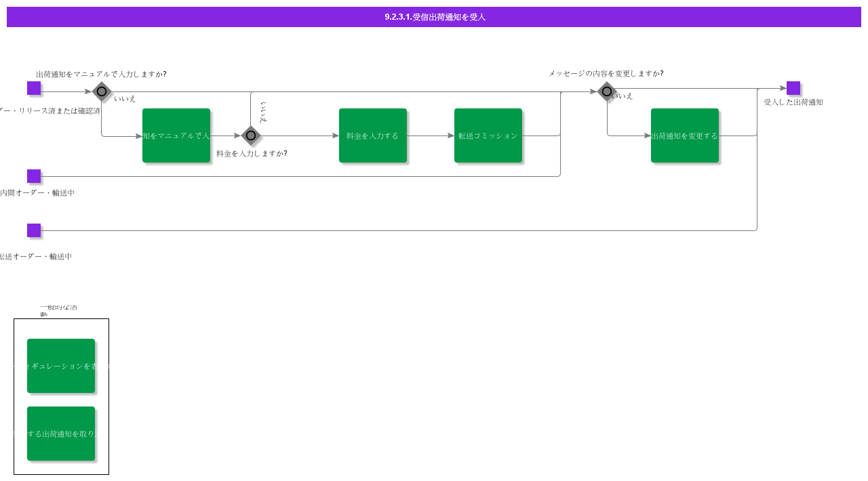
Task: Click the label 受入した出荷通知
Action: coord(793,102)
